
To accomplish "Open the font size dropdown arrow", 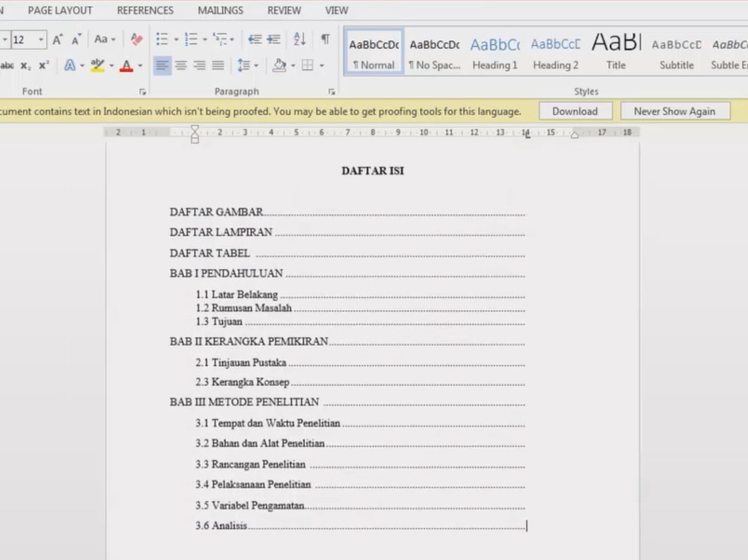I will tap(41, 39).
